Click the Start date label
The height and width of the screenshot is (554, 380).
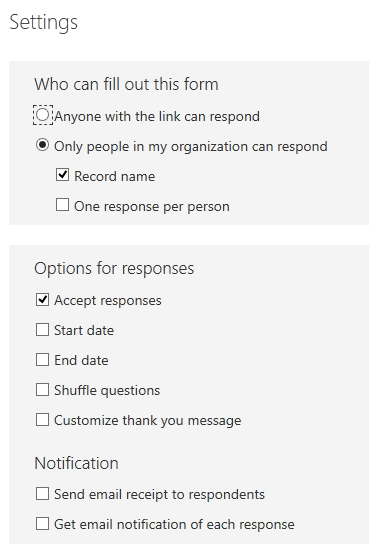(x=84, y=330)
